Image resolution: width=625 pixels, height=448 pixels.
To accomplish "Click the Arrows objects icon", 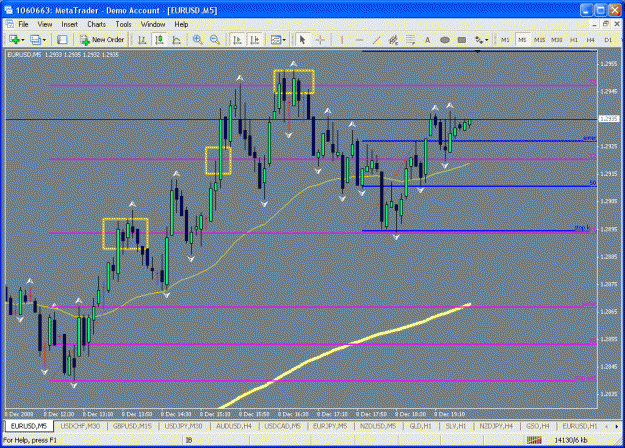I will point(479,40).
